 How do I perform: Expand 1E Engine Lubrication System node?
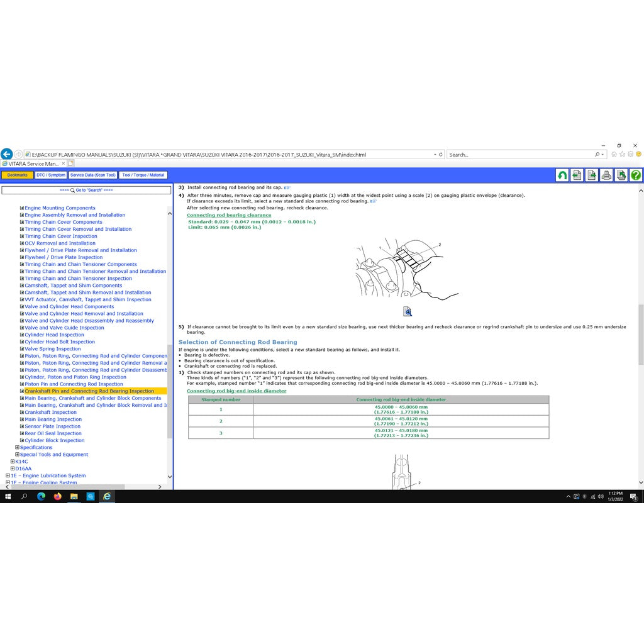coord(8,475)
